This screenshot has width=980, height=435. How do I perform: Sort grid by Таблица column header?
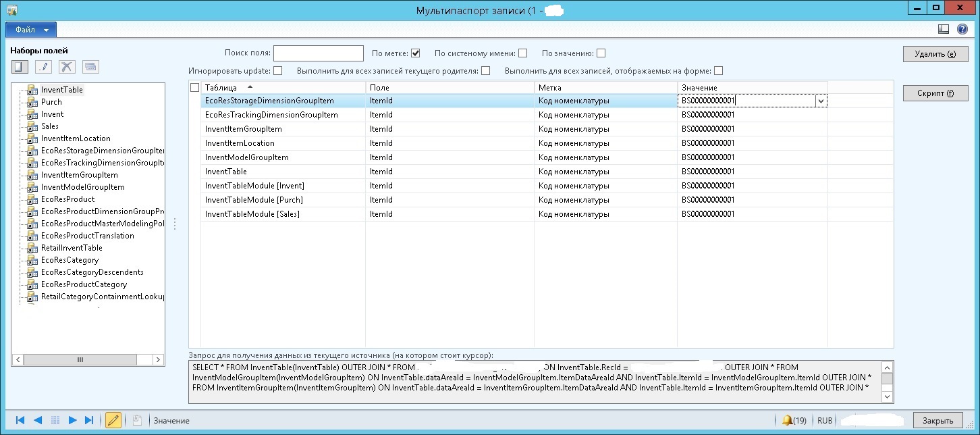(283, 88)
